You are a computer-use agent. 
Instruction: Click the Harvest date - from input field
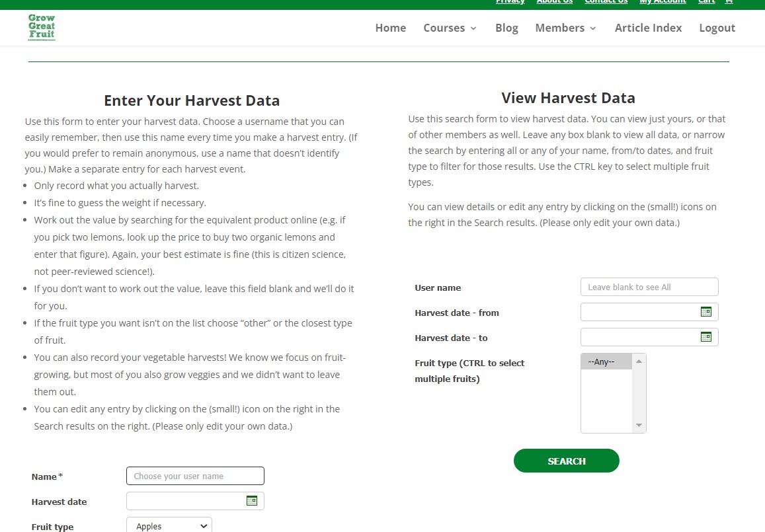[649, 312]
